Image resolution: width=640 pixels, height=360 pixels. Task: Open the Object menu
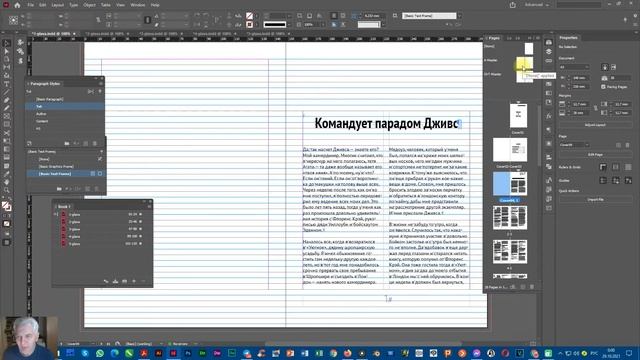click(89, 5)
